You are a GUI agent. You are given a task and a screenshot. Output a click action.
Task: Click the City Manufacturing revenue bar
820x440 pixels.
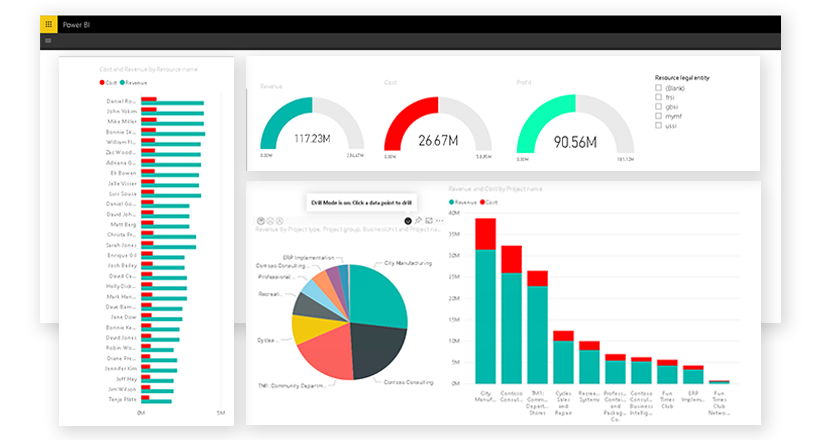coord(485,317)
